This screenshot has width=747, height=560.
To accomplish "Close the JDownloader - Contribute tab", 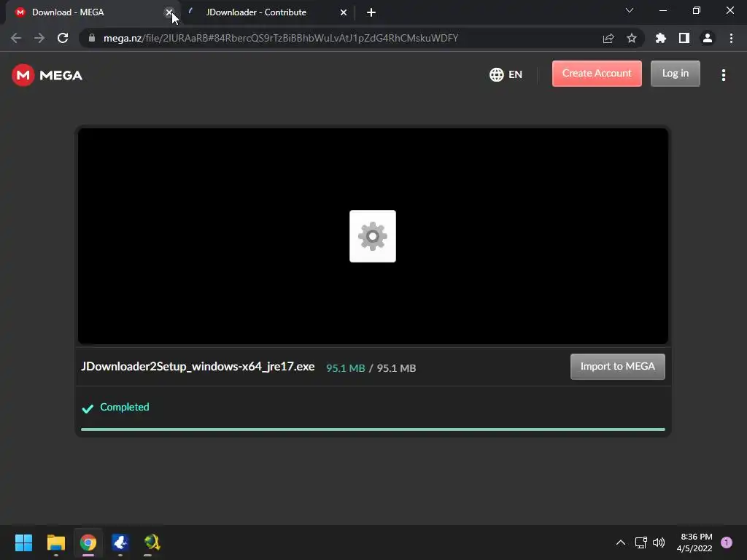I will point(344,12).
